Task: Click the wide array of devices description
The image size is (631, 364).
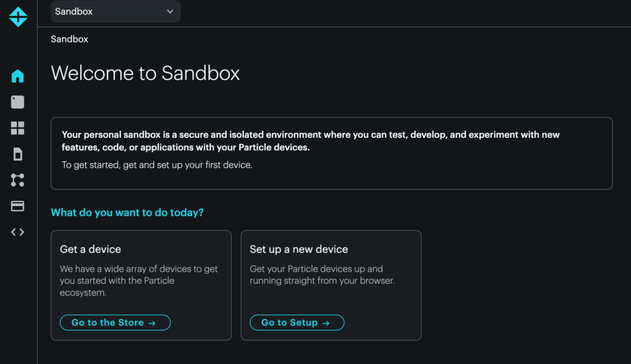Action: click(139, 281)
